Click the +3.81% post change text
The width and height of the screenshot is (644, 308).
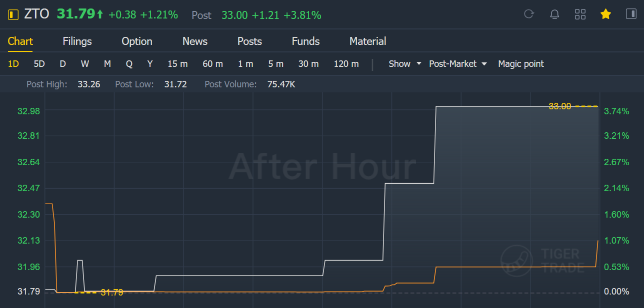302,15
